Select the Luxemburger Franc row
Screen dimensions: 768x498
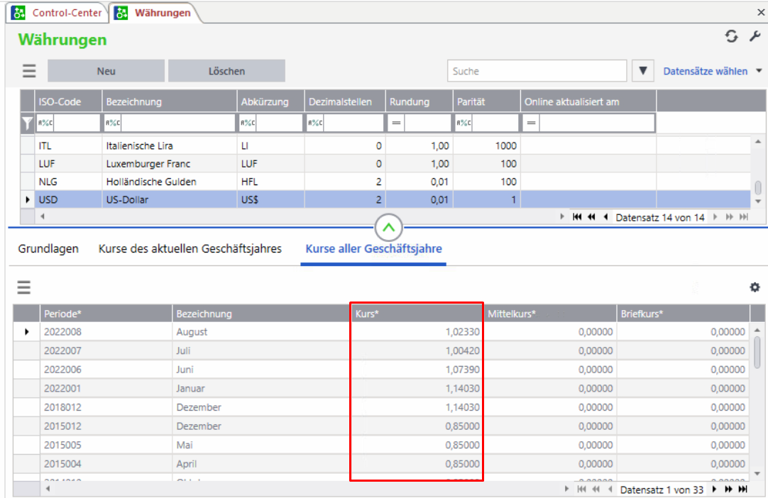(385, 164)
